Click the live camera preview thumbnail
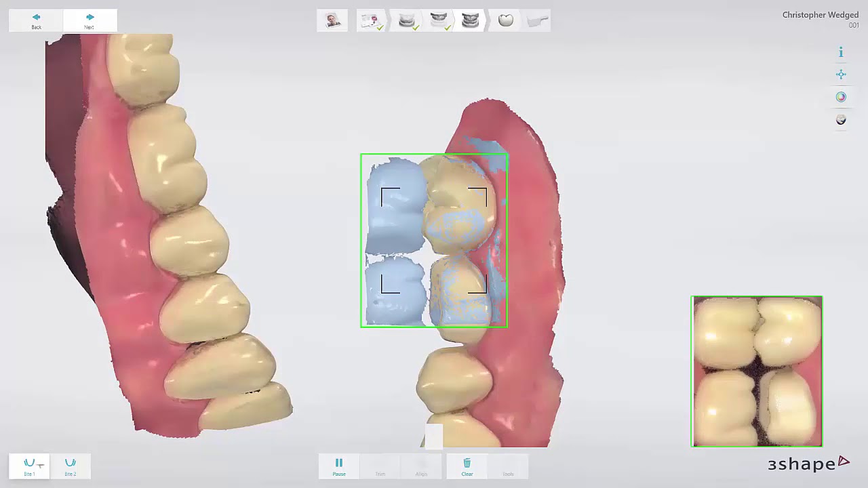Viewport: 868px width, 488px height. tap(757, 371)
